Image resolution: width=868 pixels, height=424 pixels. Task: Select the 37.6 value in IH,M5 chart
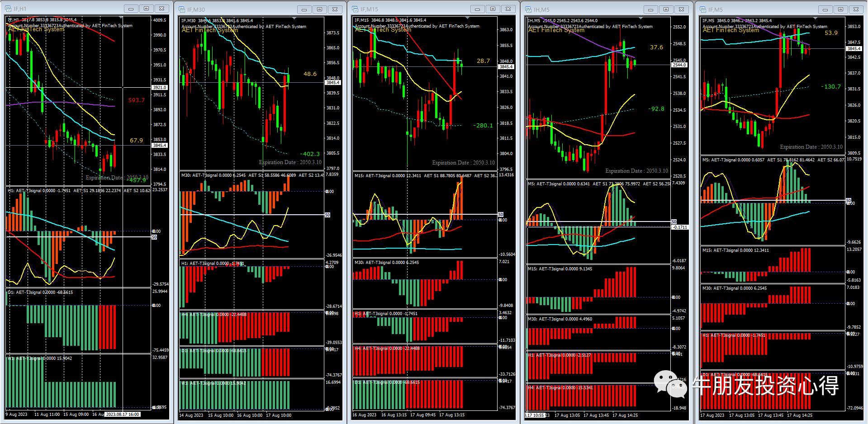tap(656, 47)
